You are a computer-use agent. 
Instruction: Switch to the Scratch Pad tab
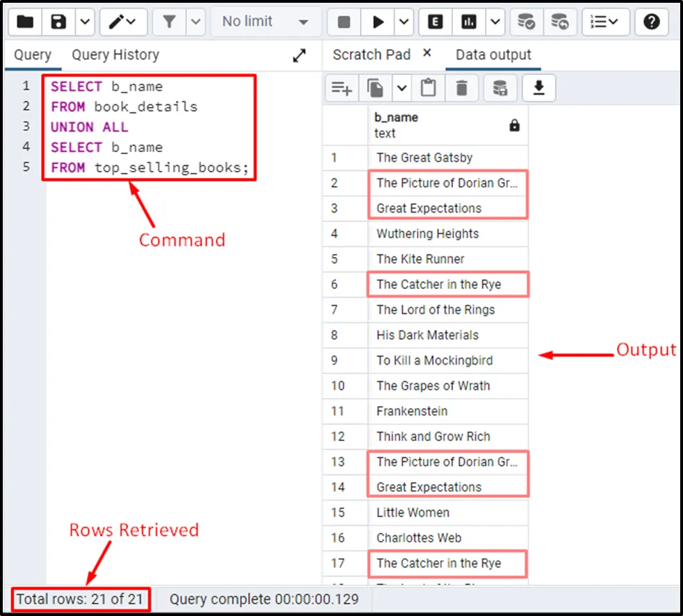(371, 55)
